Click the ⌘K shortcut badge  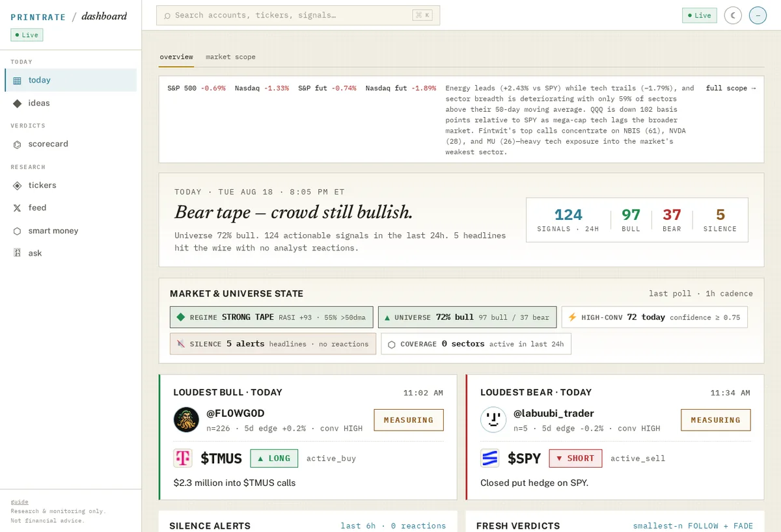click(x=422, y=15)
